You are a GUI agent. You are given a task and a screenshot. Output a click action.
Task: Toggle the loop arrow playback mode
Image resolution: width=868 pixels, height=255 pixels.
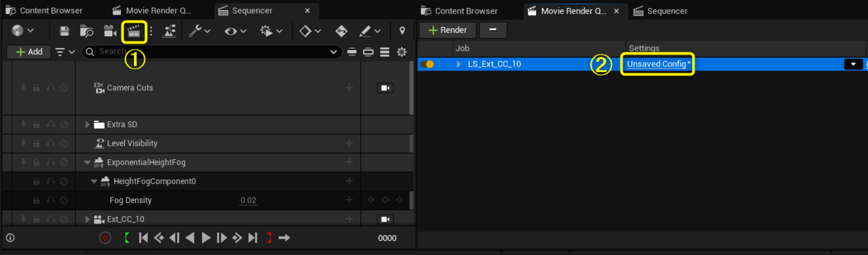click(285, 238)
